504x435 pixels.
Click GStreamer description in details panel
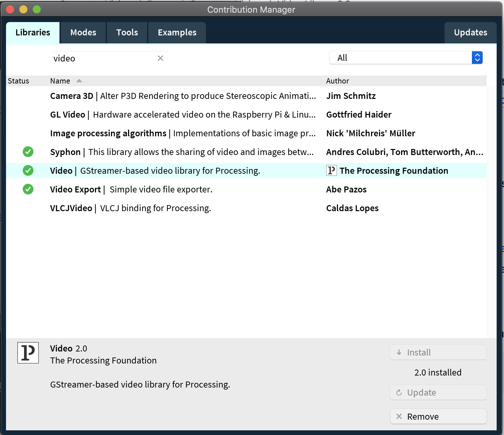(x=140, y=385)
